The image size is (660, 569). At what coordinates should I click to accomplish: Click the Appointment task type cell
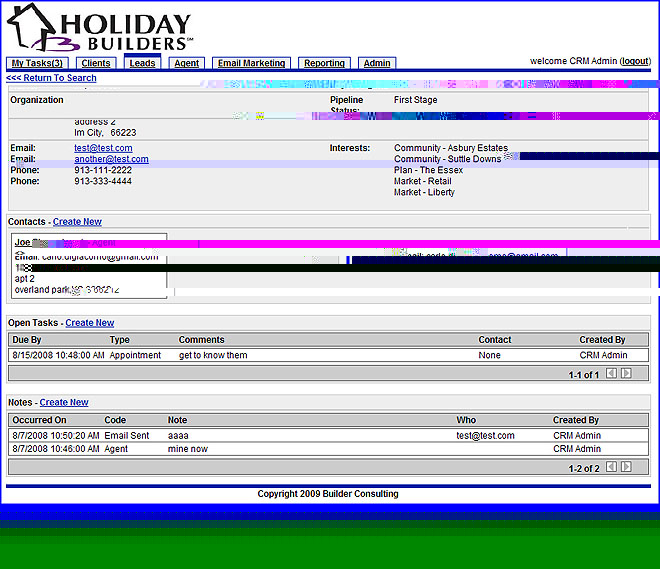tap(135, 355)
